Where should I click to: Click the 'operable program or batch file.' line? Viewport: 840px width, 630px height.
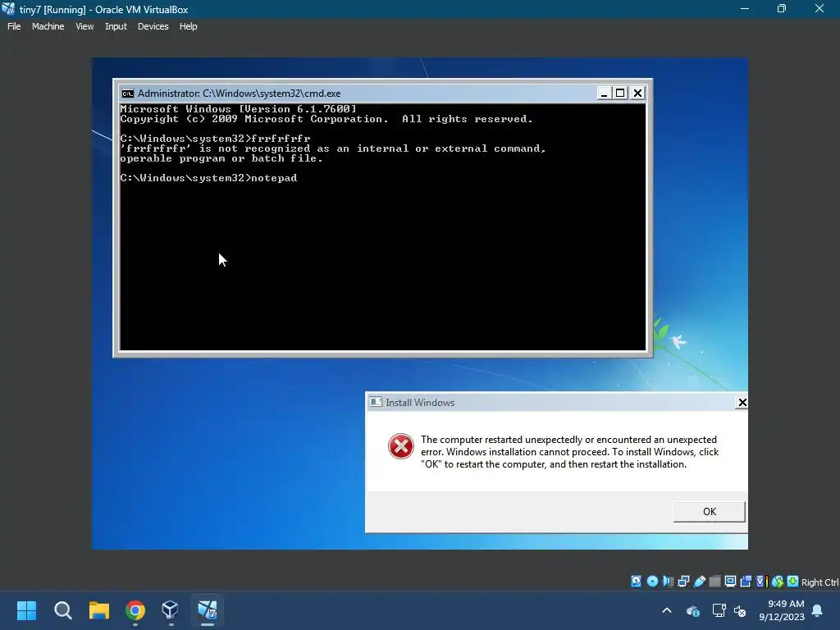point(221,158)
